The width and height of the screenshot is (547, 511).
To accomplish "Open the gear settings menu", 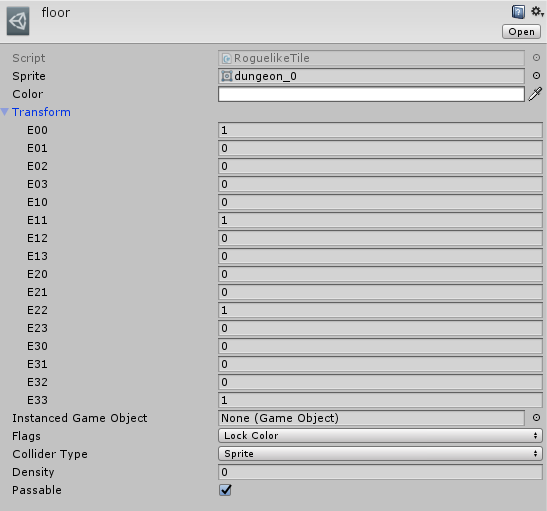I will [x=537, y=12].
